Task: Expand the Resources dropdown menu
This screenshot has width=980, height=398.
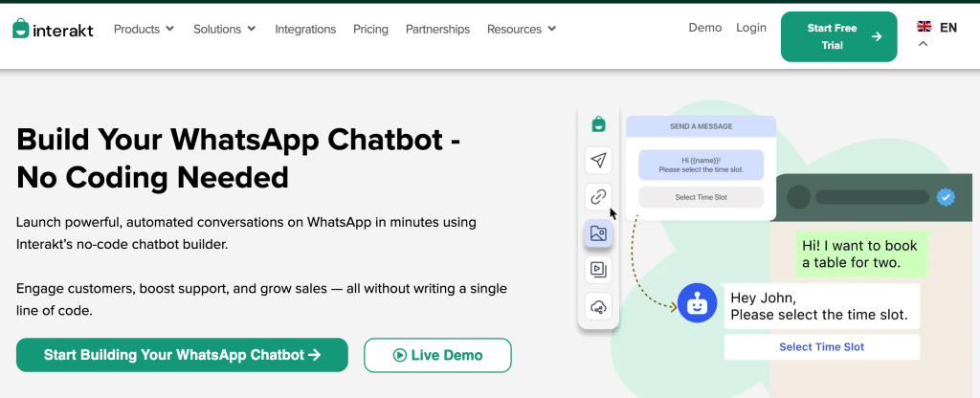Action: pos(522,29)
